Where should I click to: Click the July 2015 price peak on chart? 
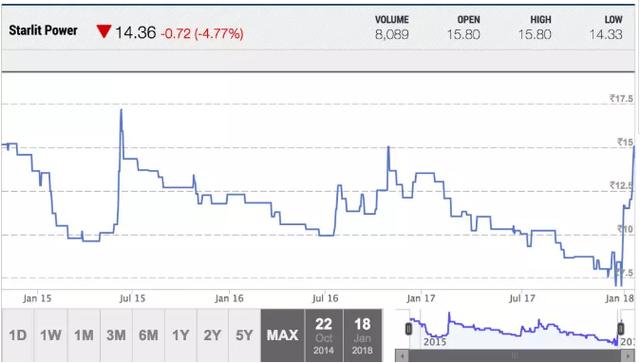[121, 110]
